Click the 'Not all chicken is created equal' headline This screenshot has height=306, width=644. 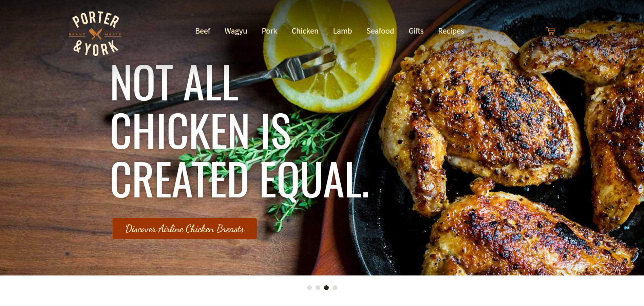pyautogui.click(x=240, y=131)
